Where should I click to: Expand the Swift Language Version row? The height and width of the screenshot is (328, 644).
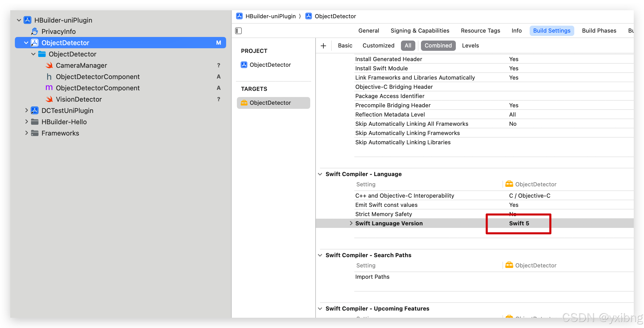pyautogui.click(x=351, y=223)
